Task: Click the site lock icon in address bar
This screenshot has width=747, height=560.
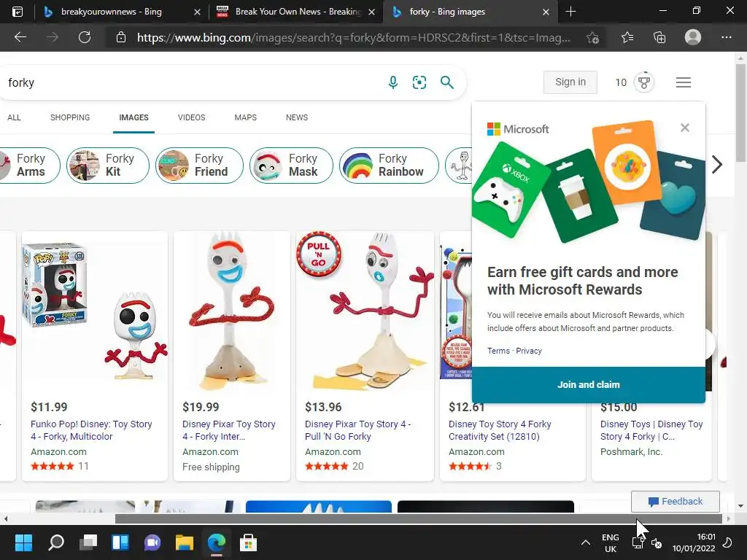Action: (121, 37)
